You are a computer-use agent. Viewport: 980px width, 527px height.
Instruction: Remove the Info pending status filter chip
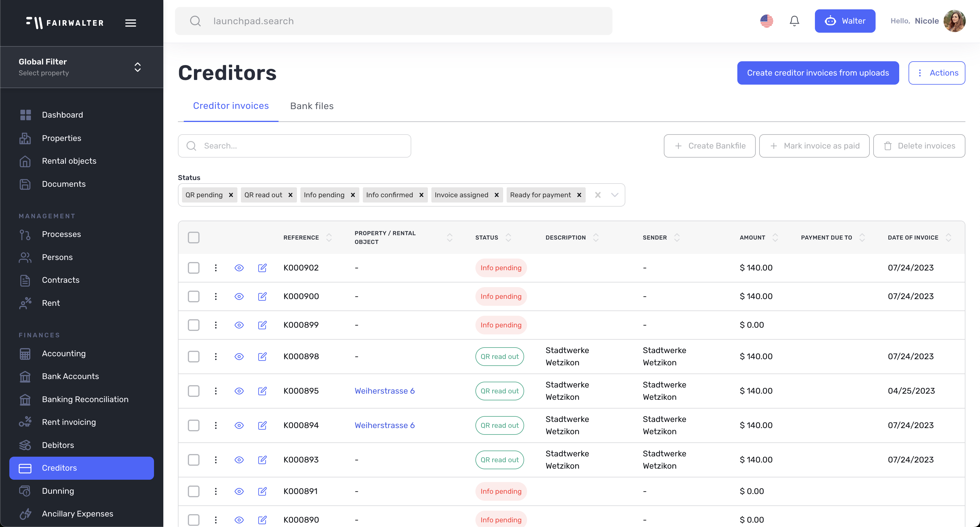(x=352, y=195)
